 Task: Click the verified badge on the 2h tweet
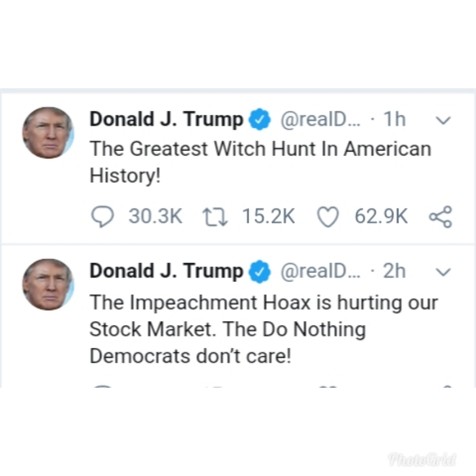pos(260,271)
